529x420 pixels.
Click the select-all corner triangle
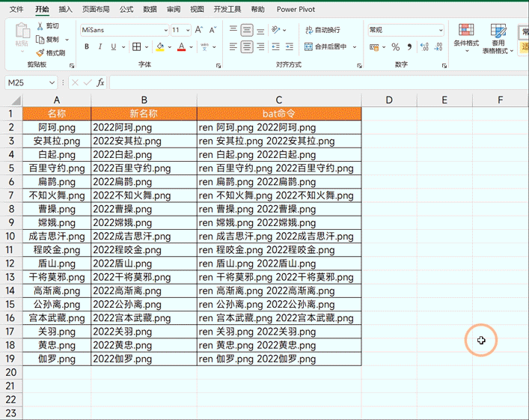click(x=16, y=100)
